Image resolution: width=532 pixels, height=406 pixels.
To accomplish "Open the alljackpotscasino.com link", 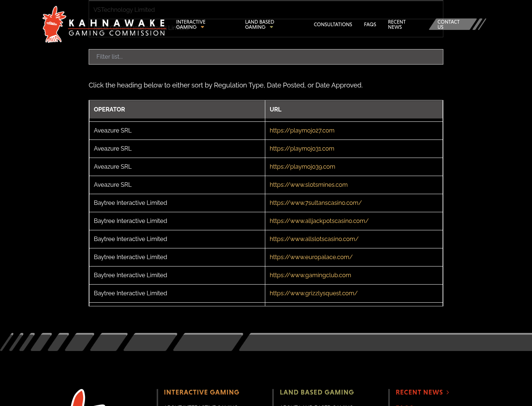I will 319,221.
